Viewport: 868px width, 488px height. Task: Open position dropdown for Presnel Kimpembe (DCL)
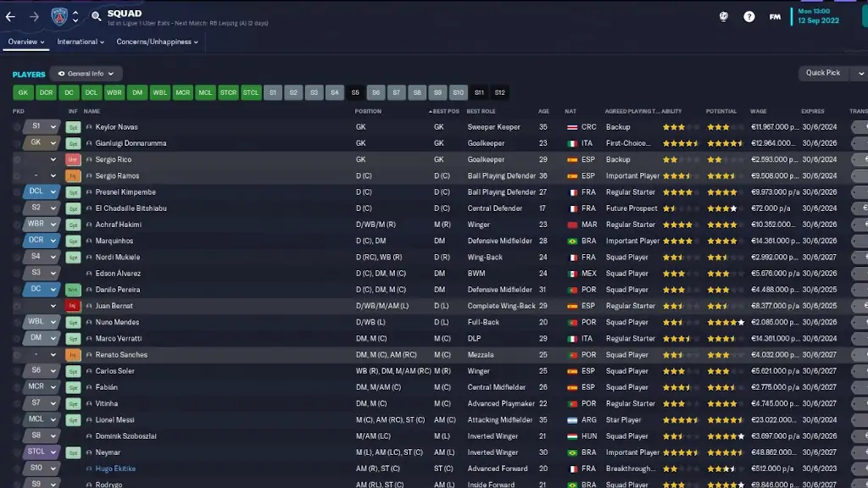(x=53, y=192)
